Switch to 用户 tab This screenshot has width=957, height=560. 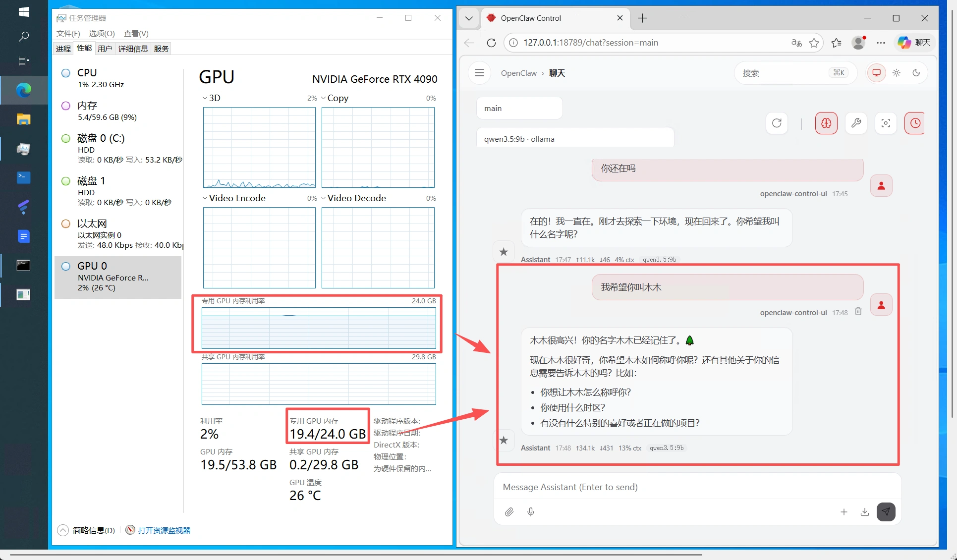click(105, 49)
